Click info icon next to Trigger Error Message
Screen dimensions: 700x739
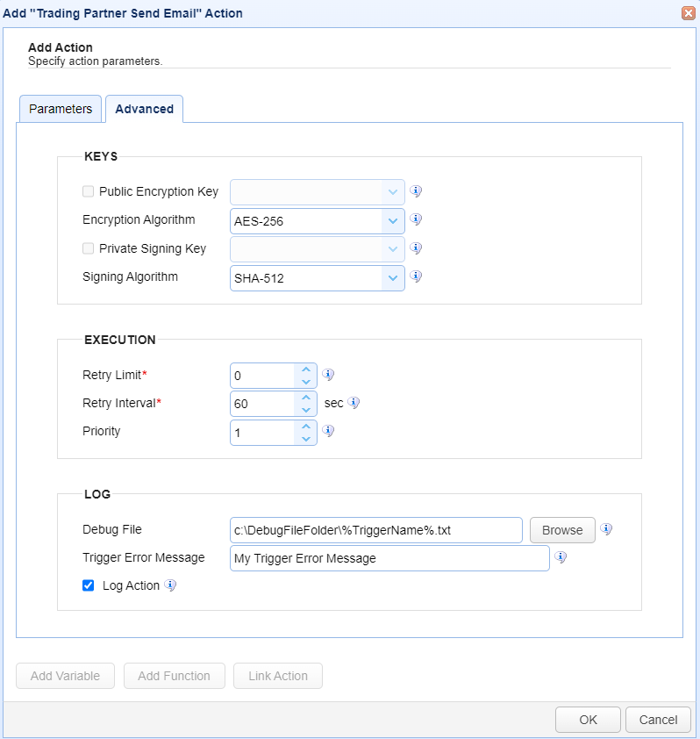pyautogui.click(x=561, y=557)
